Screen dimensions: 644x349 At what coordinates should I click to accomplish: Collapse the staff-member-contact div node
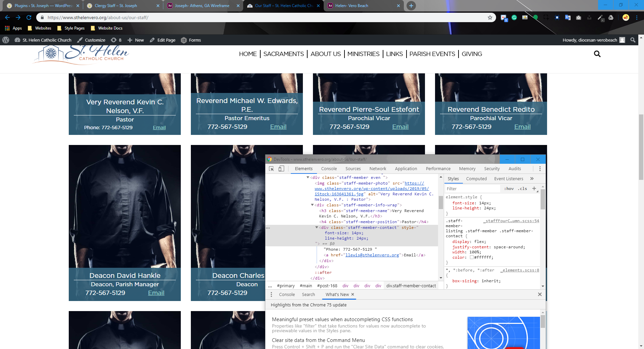point(316,228)
